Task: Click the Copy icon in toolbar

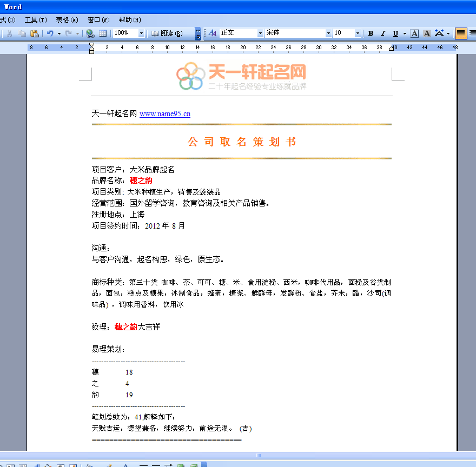Action: [22, 34]
